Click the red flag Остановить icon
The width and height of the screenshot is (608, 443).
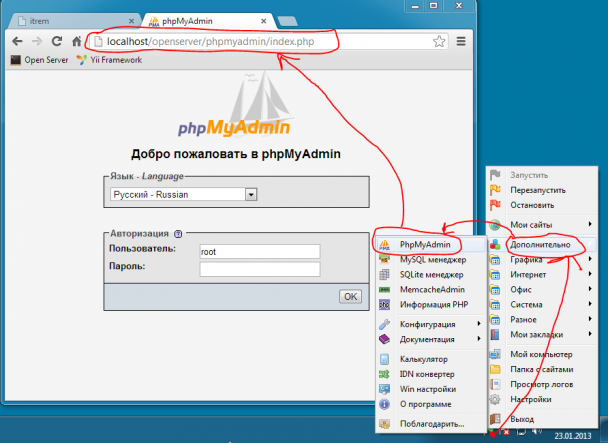pos(495,205)
